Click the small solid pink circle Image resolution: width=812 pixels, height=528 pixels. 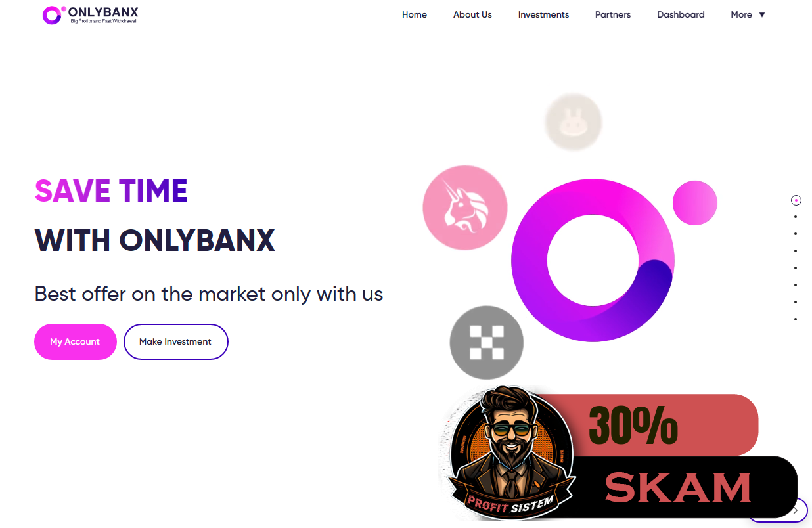click(695, 203)
